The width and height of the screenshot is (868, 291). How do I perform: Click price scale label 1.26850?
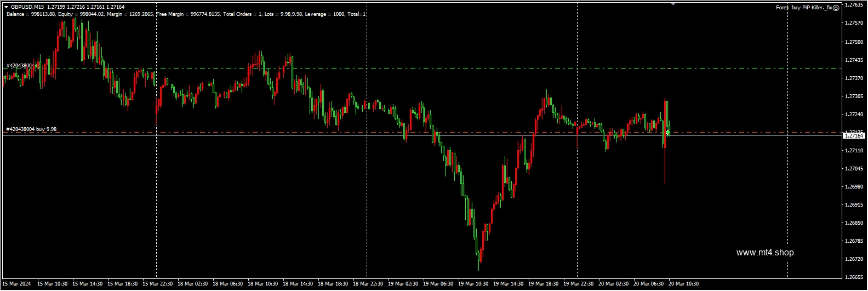(x=854, y=222)
